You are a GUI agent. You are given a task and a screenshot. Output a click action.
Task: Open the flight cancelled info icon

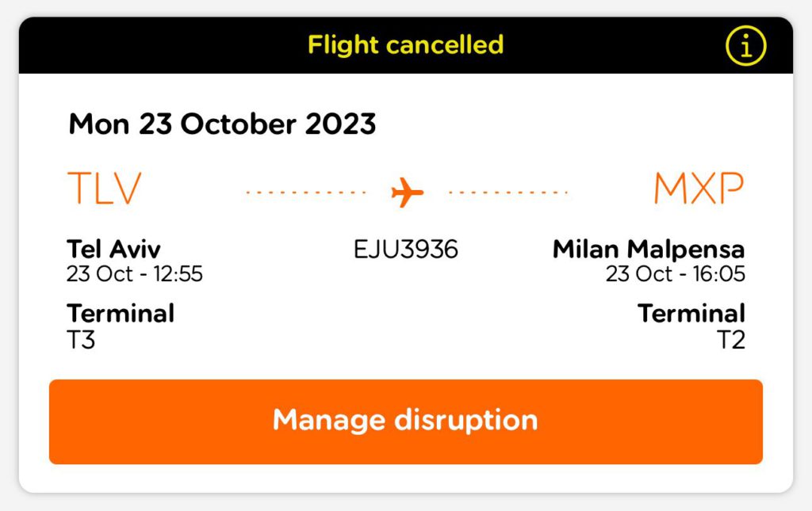(x=745, y=46)
